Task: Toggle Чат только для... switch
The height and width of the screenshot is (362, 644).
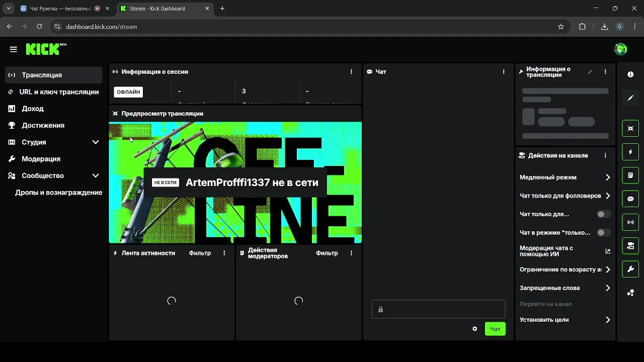Action: pyautogui.click(x=604, y=214)
